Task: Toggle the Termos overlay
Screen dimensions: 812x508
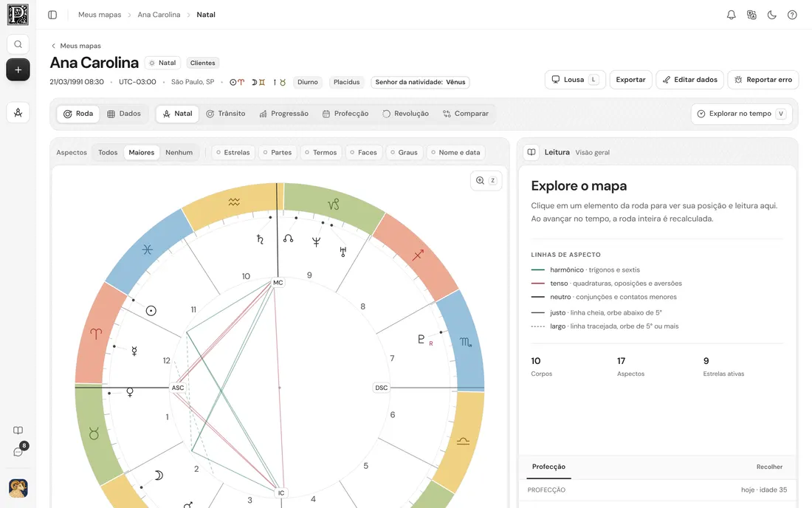Action: pos(320,152)
